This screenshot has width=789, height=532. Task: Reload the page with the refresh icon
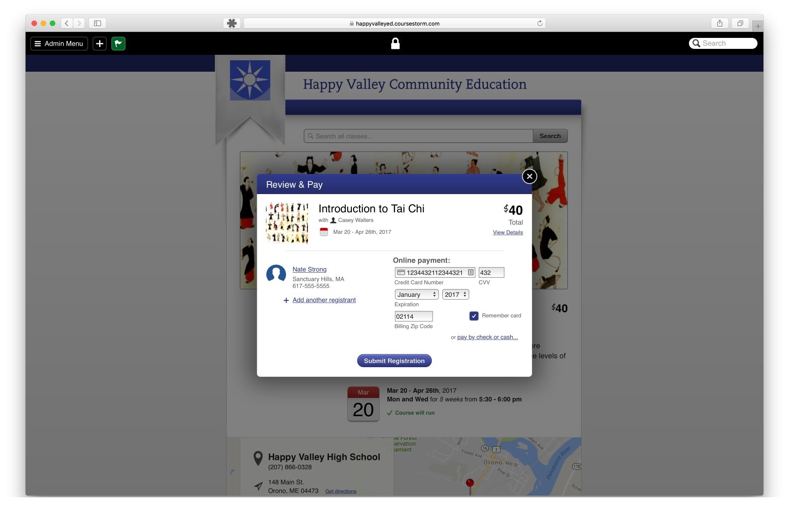click(x=540, y=23)
